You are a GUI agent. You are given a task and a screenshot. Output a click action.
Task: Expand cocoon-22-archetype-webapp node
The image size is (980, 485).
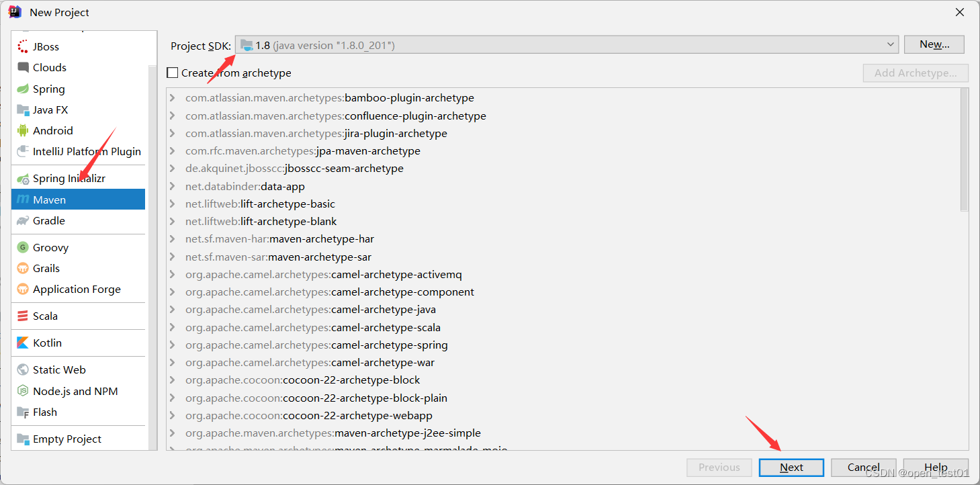coord(173,415)
